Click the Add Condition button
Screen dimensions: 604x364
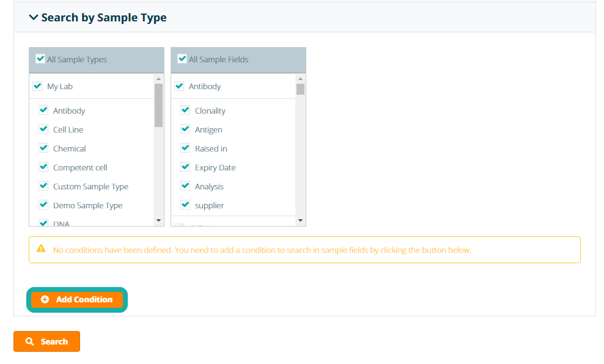pos(77,300)
